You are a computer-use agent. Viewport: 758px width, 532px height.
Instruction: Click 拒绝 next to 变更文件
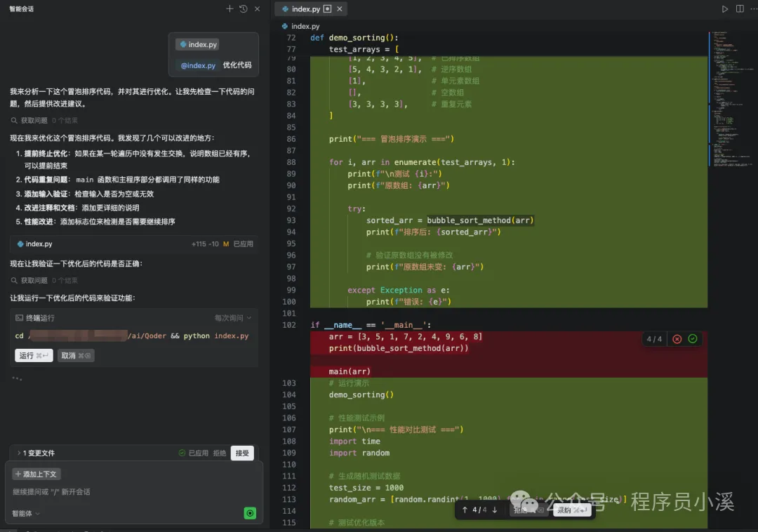220,453
